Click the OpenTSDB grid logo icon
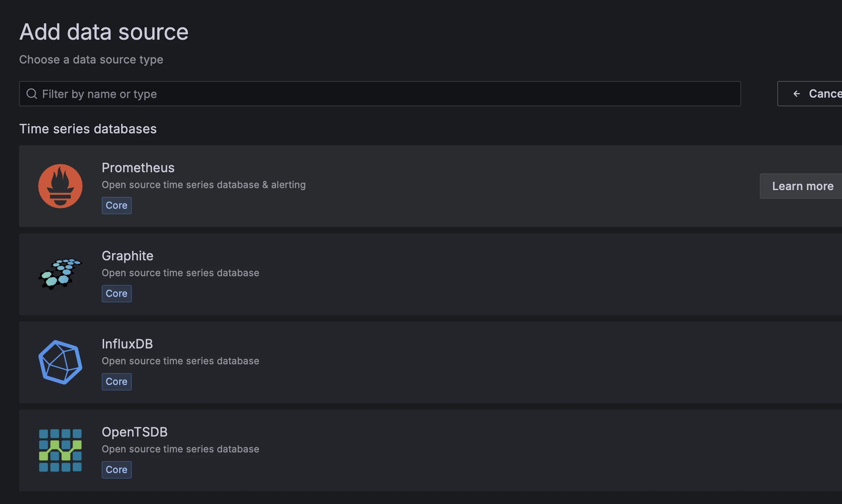The width and height of the screenshot is (842, 504). (60, 450)
